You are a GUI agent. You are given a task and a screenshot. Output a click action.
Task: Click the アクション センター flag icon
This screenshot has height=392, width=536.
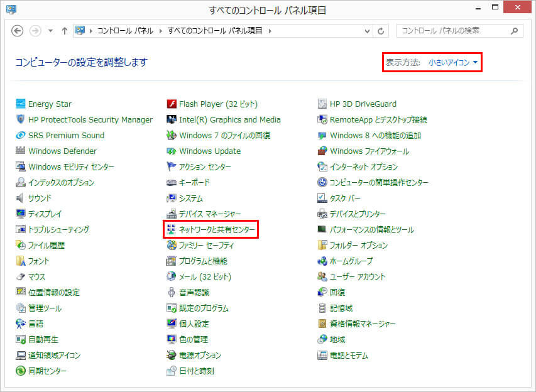[172, 166]
